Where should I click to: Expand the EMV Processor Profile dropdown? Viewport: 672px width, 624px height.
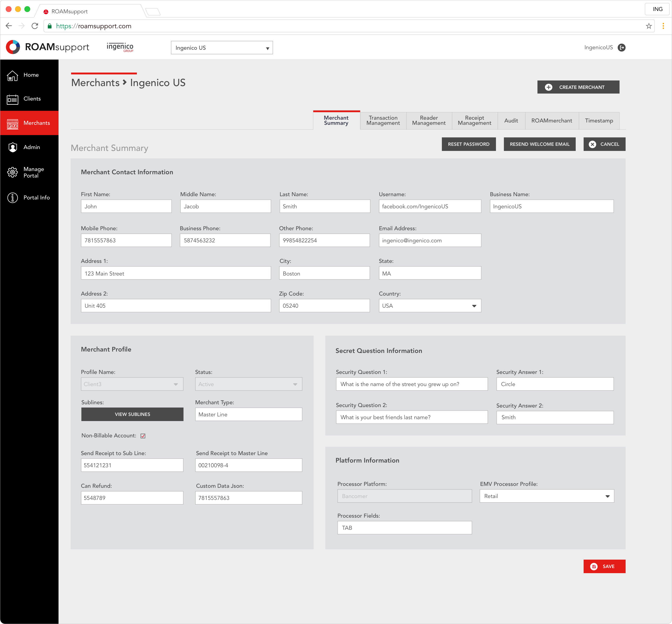[x=547, y=496]
